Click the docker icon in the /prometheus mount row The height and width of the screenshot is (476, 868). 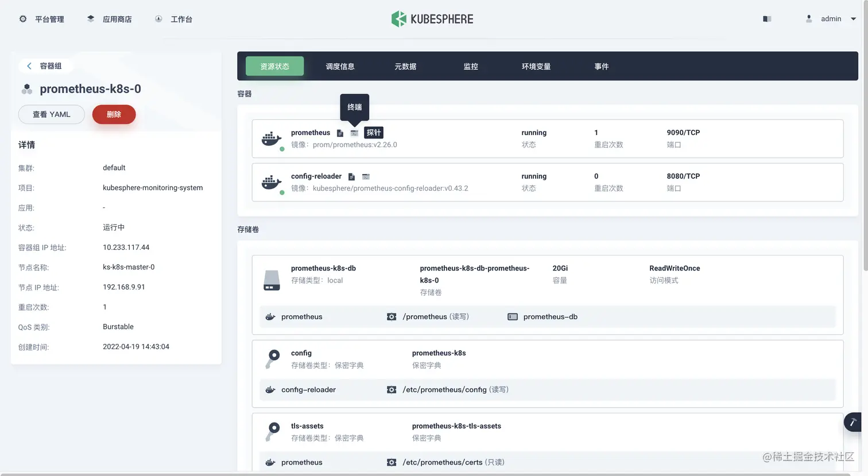(x=270, y=317)
